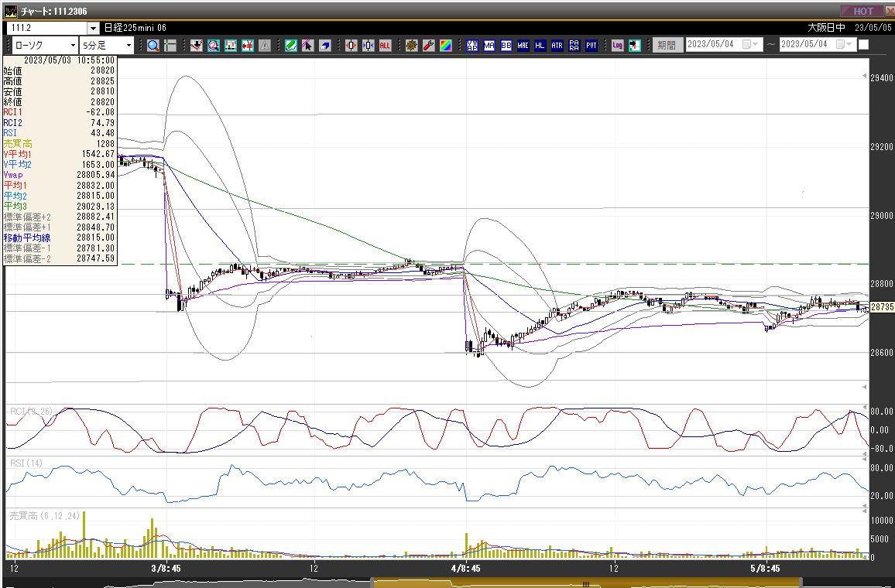Open the start date 2023/05/04 calendar dropdown
Viewport: 895px width, 588px height.
coord(749,44)
